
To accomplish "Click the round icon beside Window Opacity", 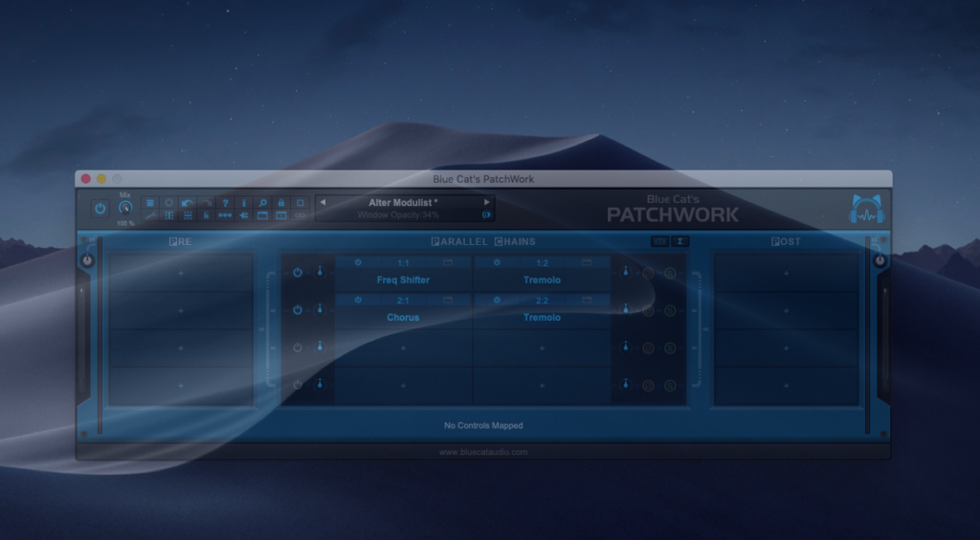I will [487, 215].
